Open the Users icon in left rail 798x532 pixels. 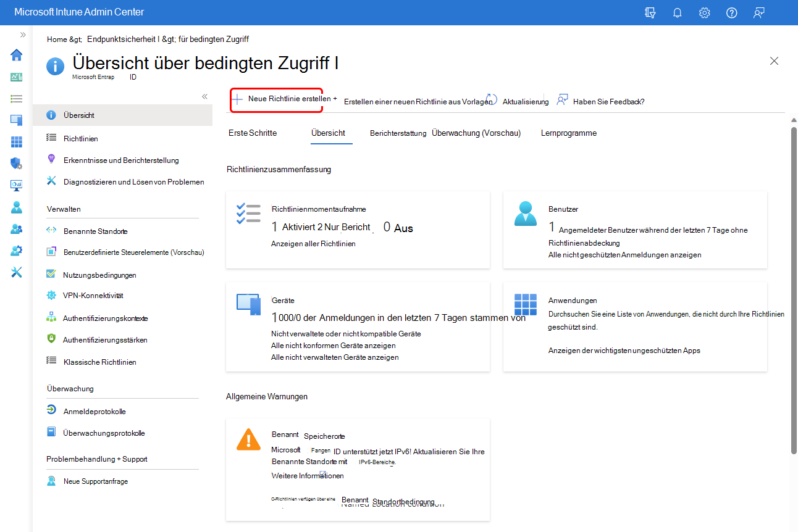tap(17, 207)
